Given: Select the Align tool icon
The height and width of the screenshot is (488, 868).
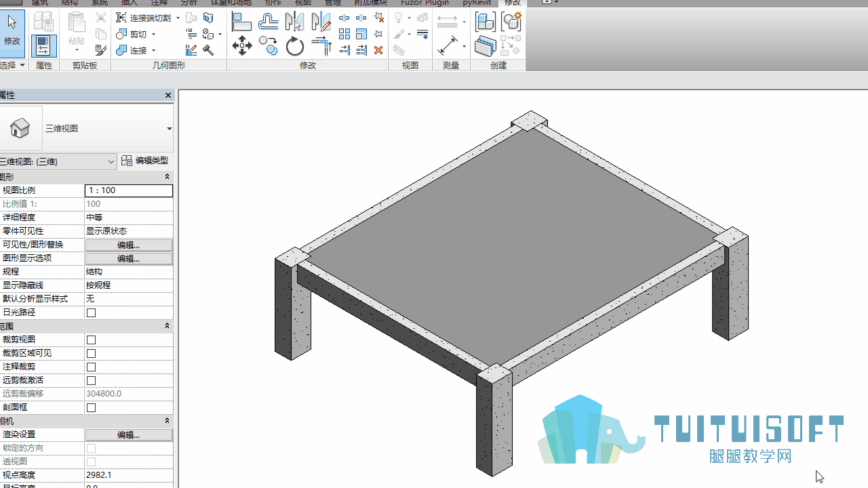Looking at the screenshot, I should pos(241,22).
